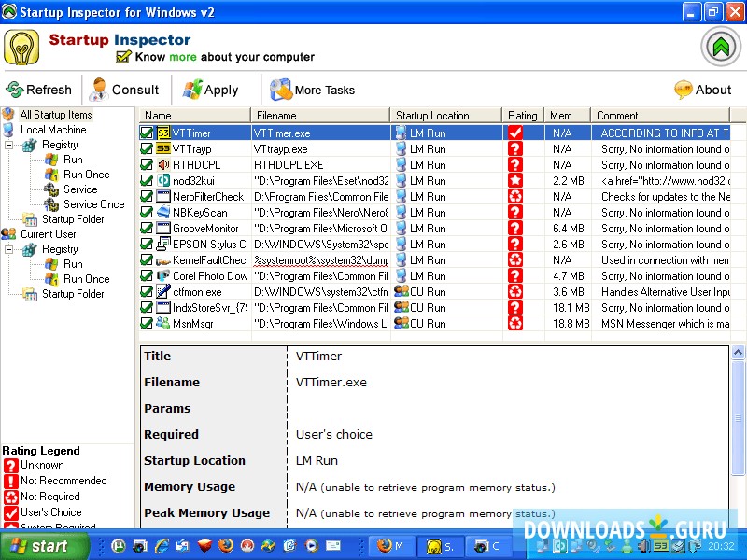This screenshot has height=560, width=747.
Task: Click nod32kui's star rating icon
Action: [515, 181]
